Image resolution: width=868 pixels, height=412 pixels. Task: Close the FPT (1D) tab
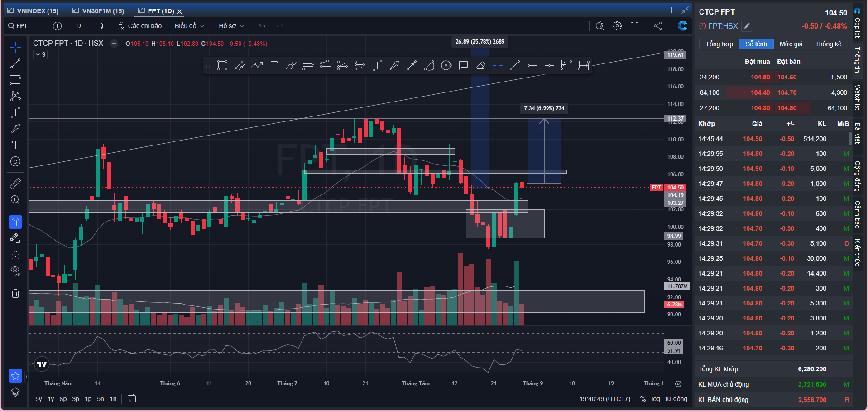point(179,11)
